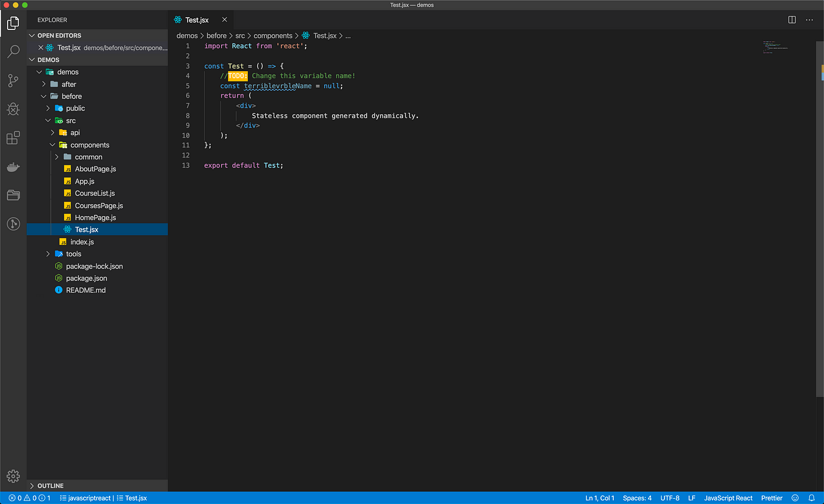Open HomePage.js file

pyautogui.click(x=97, y=218)
